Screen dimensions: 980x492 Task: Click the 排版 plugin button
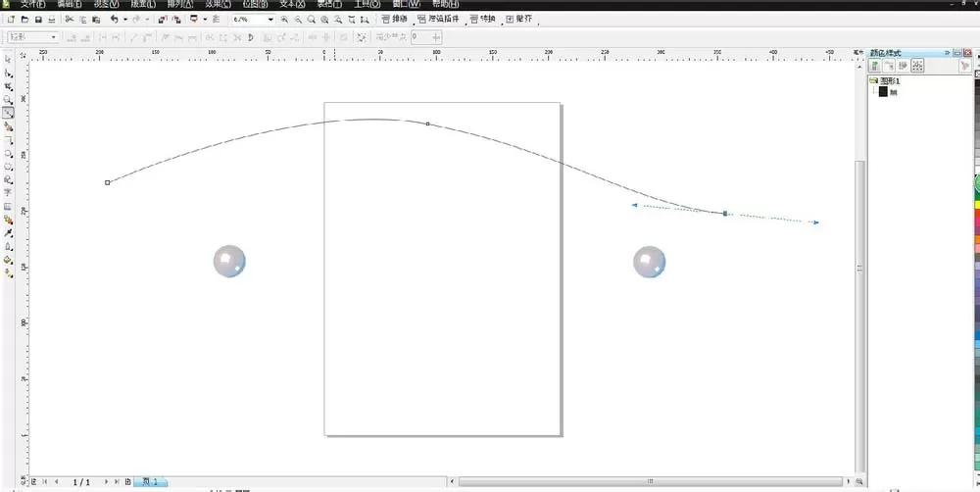click(394, 20)
